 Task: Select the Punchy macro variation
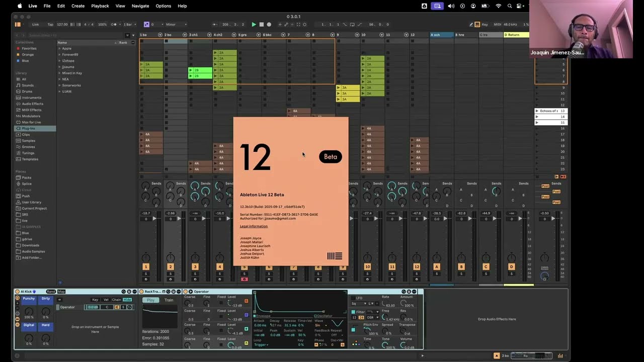[x=29, y=299]
